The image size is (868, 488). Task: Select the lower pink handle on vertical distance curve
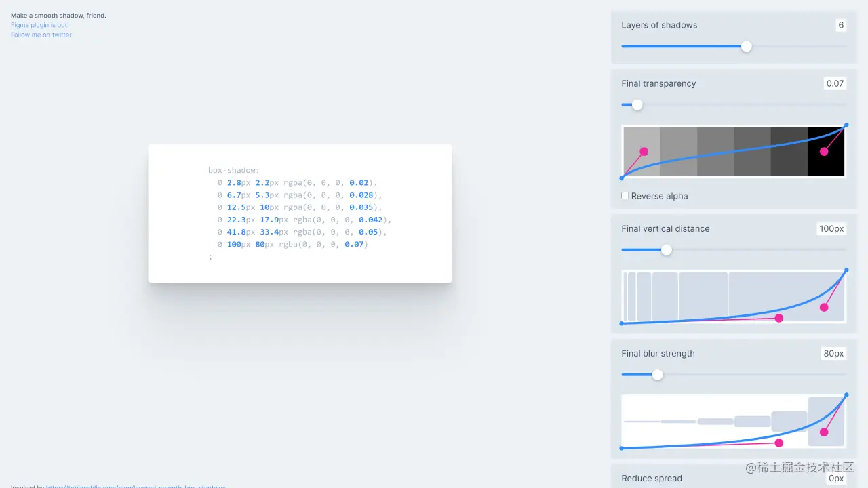(x=779, y=318)
